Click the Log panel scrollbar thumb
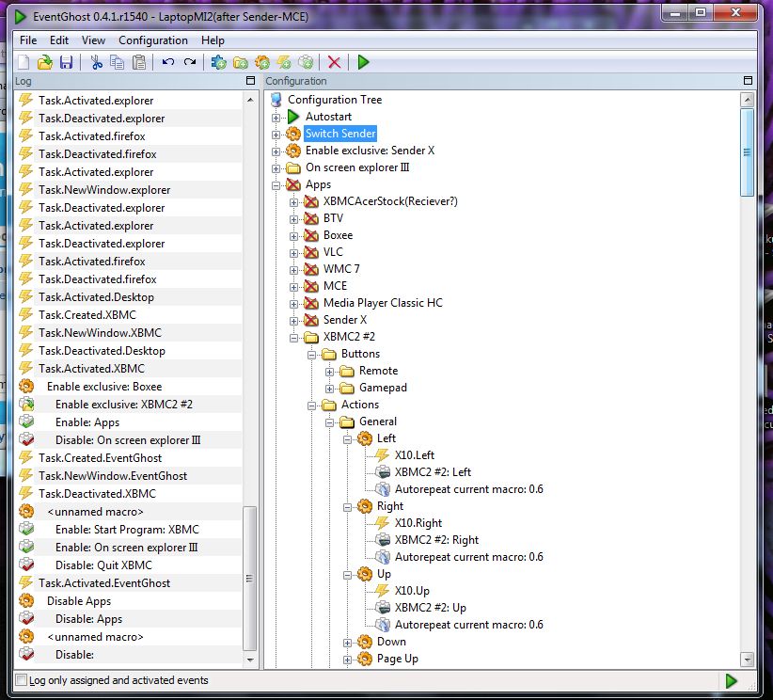 (x=250, y=578)
